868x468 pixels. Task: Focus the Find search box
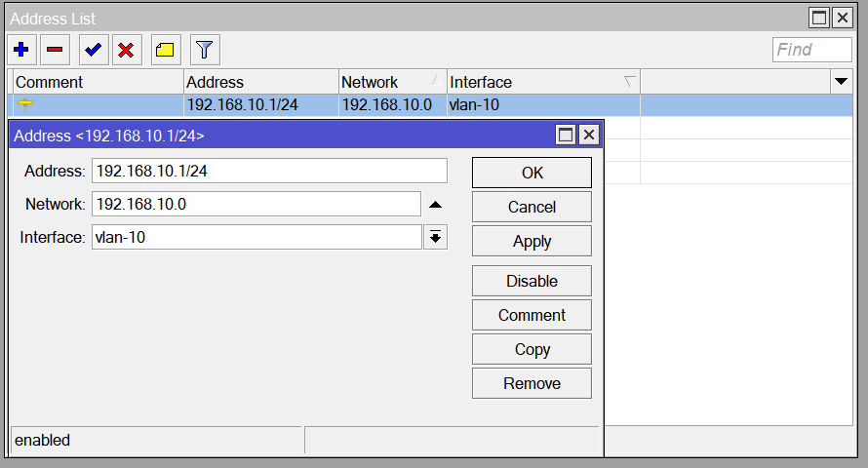[x=811, y=50]
